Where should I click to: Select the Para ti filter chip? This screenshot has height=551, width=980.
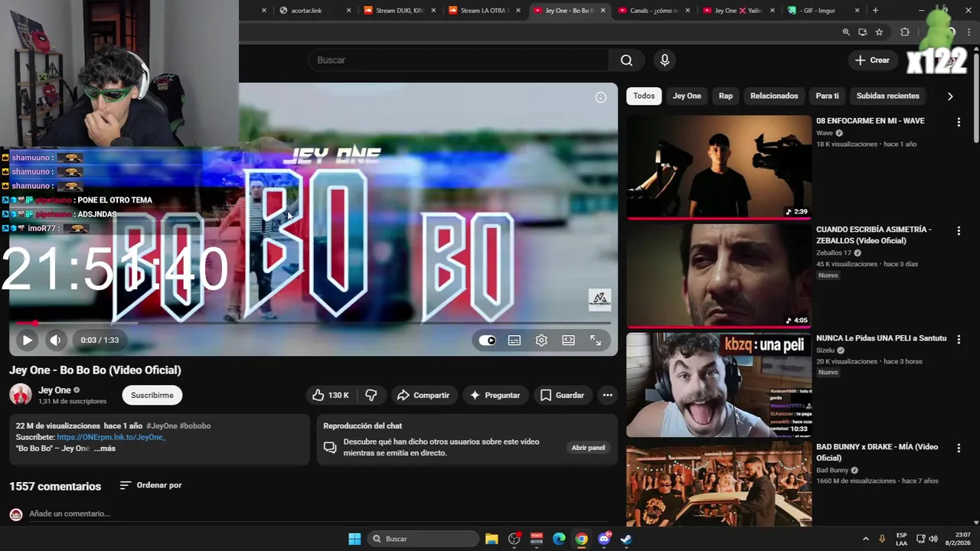(827, 96)
